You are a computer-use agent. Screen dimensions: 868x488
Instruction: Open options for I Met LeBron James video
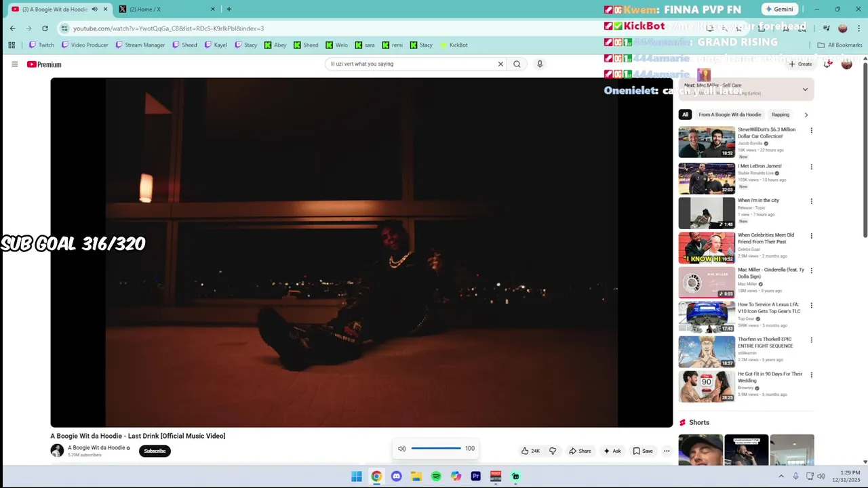(x=811, y=167)
